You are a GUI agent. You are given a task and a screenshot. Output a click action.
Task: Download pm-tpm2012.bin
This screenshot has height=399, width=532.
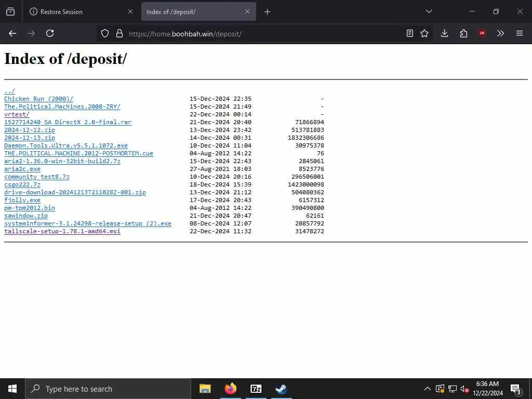pyautogui.click(x=30, y=208)
